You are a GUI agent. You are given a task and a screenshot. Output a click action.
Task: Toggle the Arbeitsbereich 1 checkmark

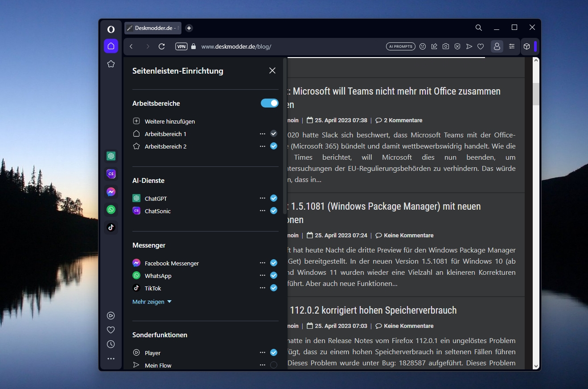pyautogui.click(x=274, y=133)
